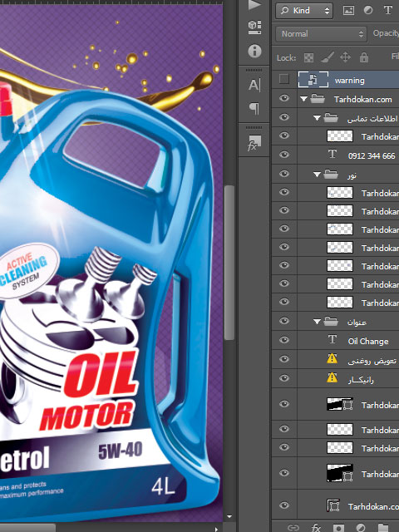This screenshot has height=532, width=399.
Task: Filter layers by type layers
Action: (x=388, y=10)
